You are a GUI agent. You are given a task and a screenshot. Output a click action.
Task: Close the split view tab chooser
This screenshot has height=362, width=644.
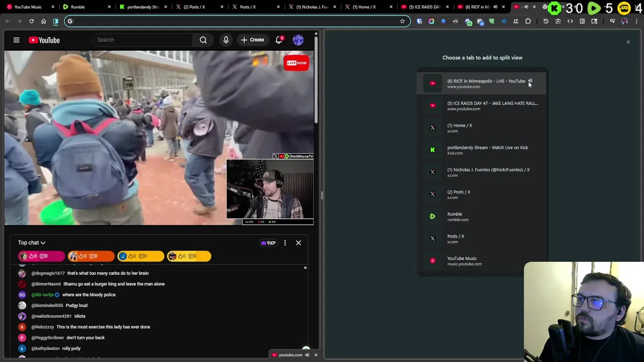tap(628, 42)
